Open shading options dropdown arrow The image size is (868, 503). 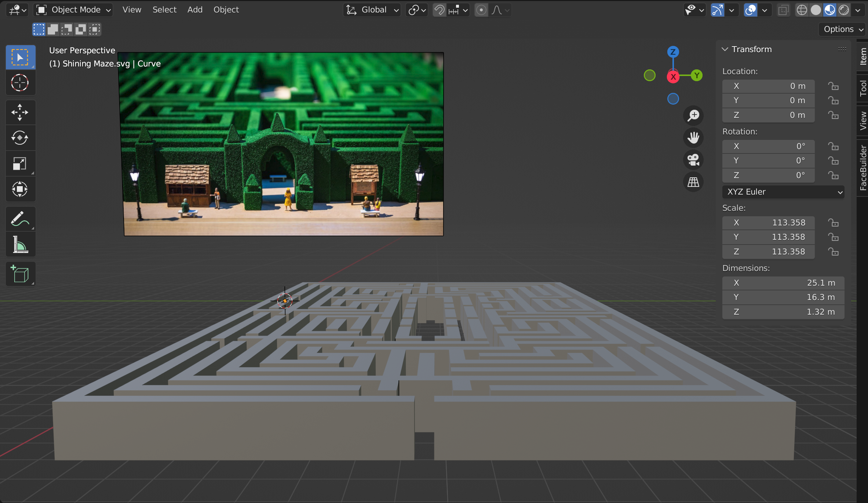coord(858,10)
